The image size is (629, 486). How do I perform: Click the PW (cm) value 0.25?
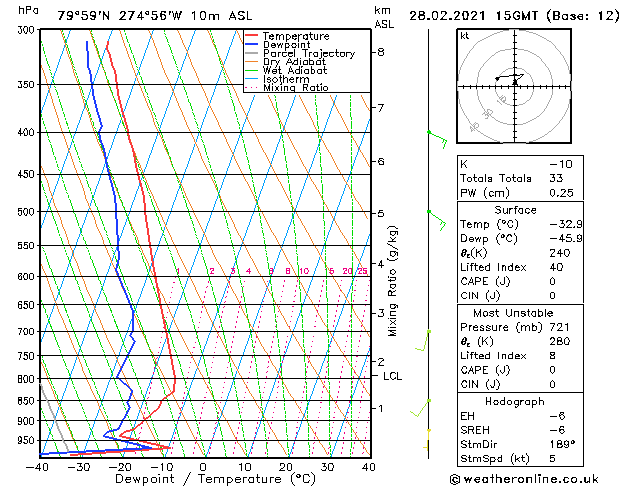click(561, 192)
